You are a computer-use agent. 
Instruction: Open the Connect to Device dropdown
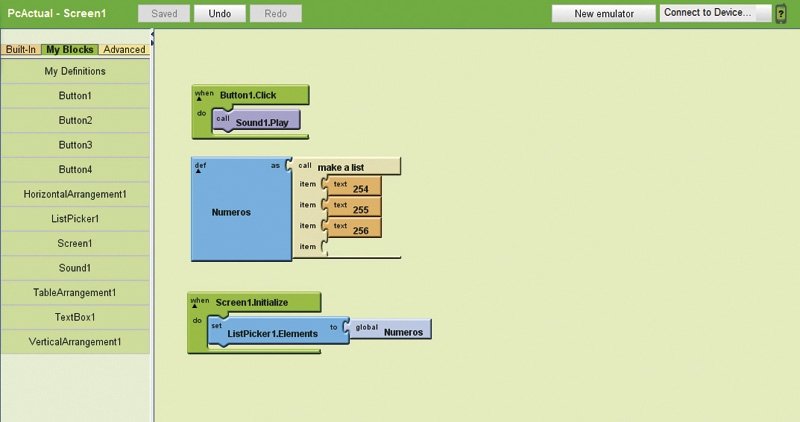pyautogui.click(x=715, y=13)
